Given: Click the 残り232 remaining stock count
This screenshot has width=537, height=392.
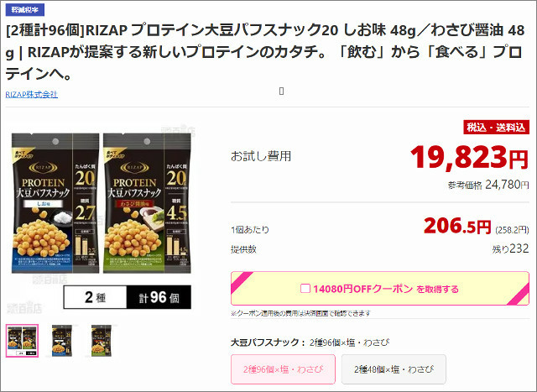Looking at the screenshot, I should [x=510, y=248].
